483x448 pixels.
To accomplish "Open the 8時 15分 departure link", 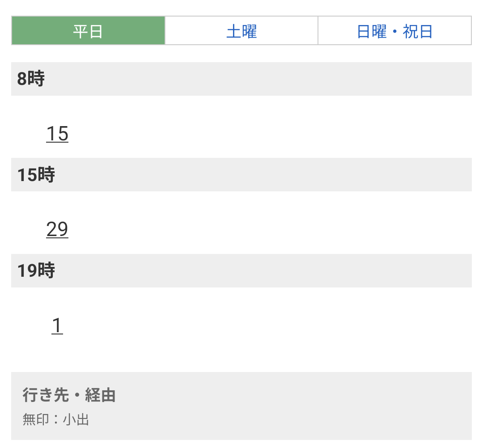I will pyautogui.click(x=57, y=134).
